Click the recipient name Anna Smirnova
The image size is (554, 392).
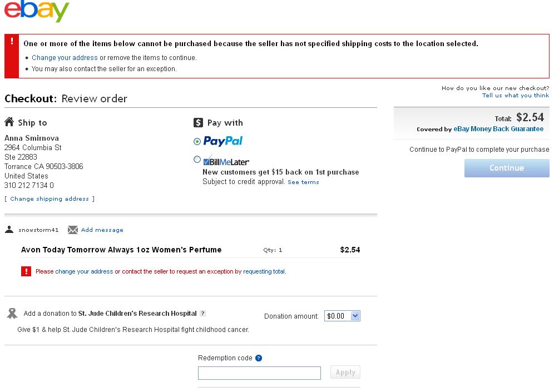coord(32,138)
